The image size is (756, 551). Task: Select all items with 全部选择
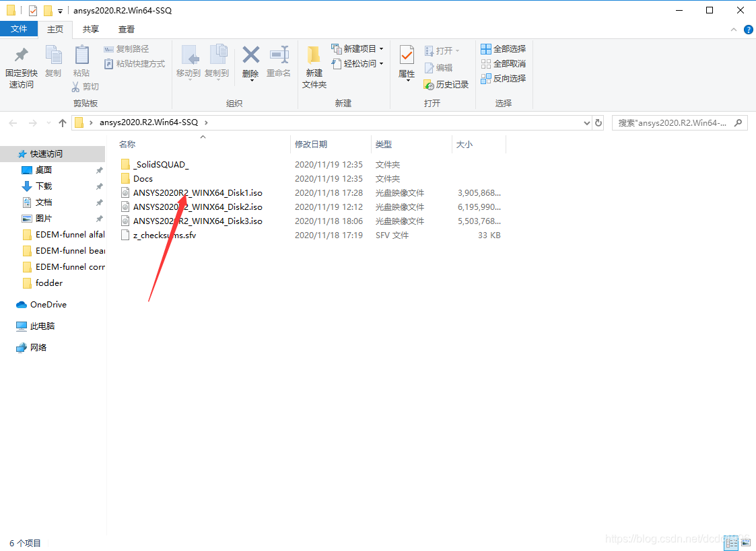[x=503, y=49]
